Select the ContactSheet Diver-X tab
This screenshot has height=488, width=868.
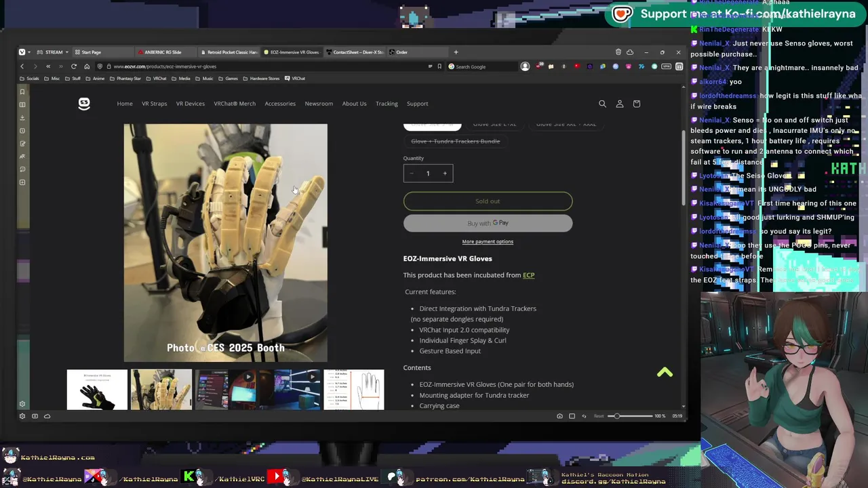pyautogui.click(x=355, y=52)
